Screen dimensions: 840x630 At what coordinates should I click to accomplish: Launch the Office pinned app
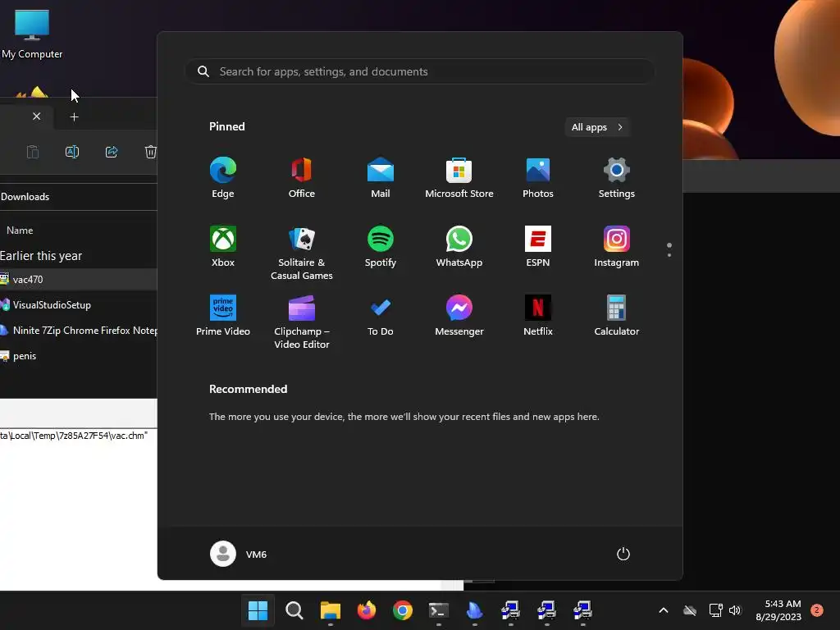pyautogui.click(x=302, y=178)
